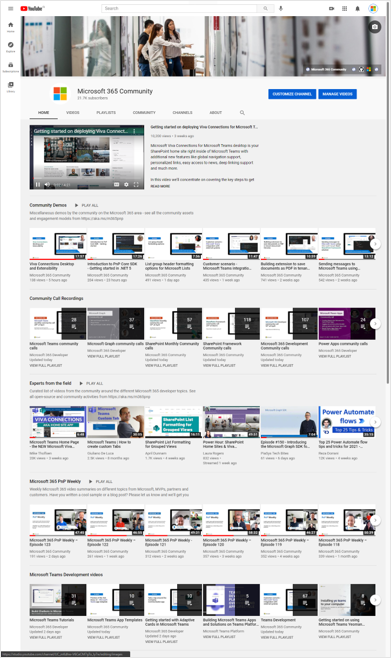Image resolution: width=391 pixels, height=658 pixels.
Task: Open the account avatar menu
Action: (373, 8)
